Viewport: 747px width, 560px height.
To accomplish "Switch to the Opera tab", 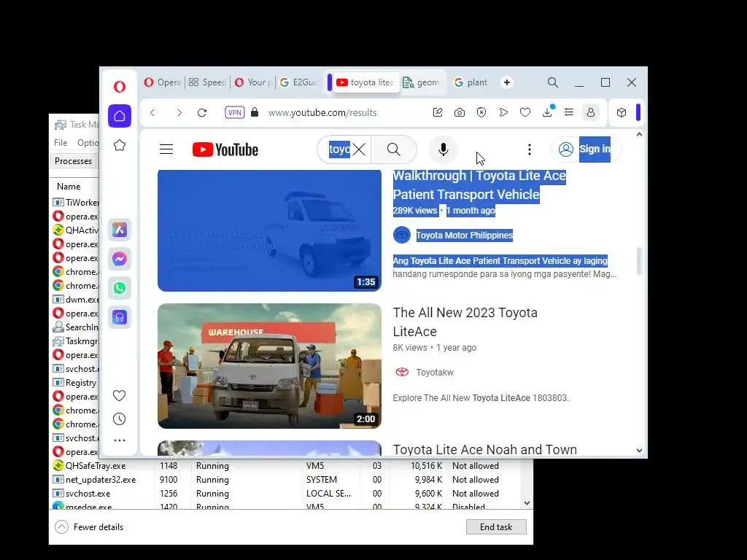I will pos(162,82).
